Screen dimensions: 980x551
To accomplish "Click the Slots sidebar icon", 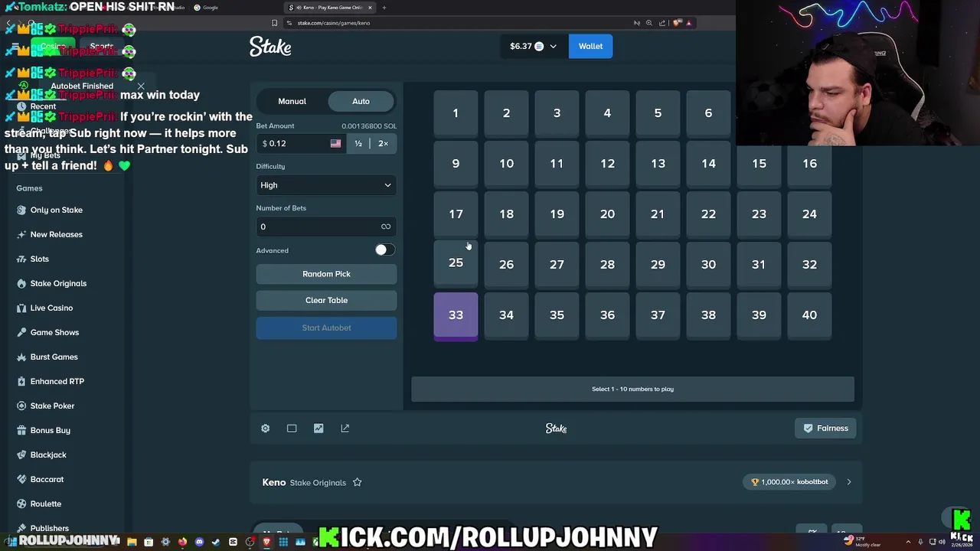I will [21, 259].
